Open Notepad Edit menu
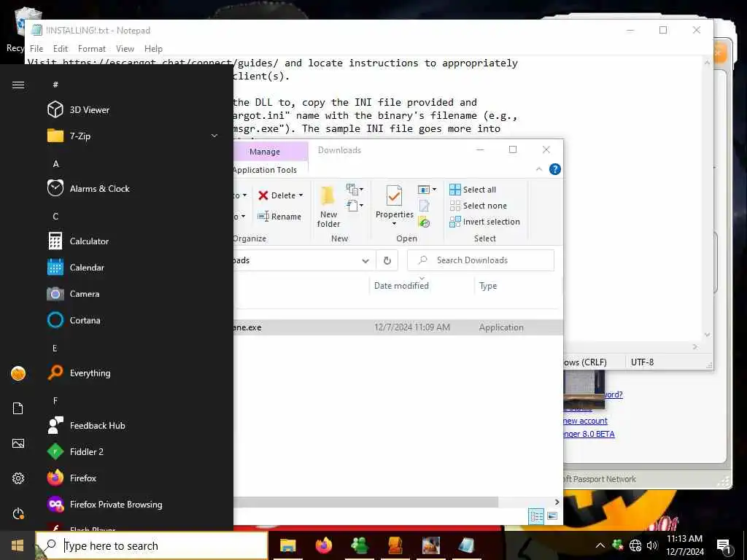The height and width of the screenshot is (560, 747). (61, 49)
